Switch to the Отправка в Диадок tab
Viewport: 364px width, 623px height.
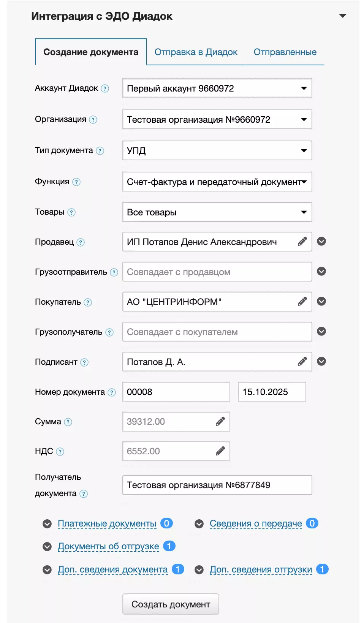[196, 52]
